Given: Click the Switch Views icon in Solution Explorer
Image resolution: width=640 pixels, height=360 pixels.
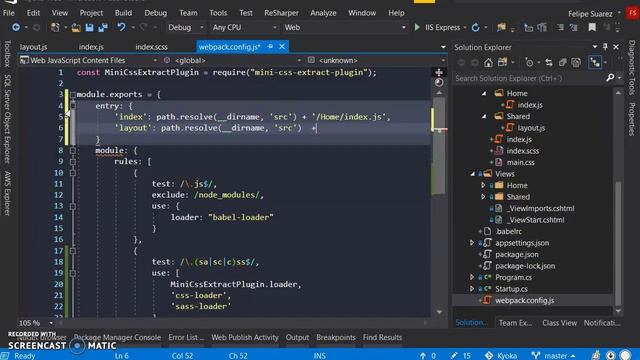Looking at the screenshot, I should pyautogui.click(x=502, y=62).
